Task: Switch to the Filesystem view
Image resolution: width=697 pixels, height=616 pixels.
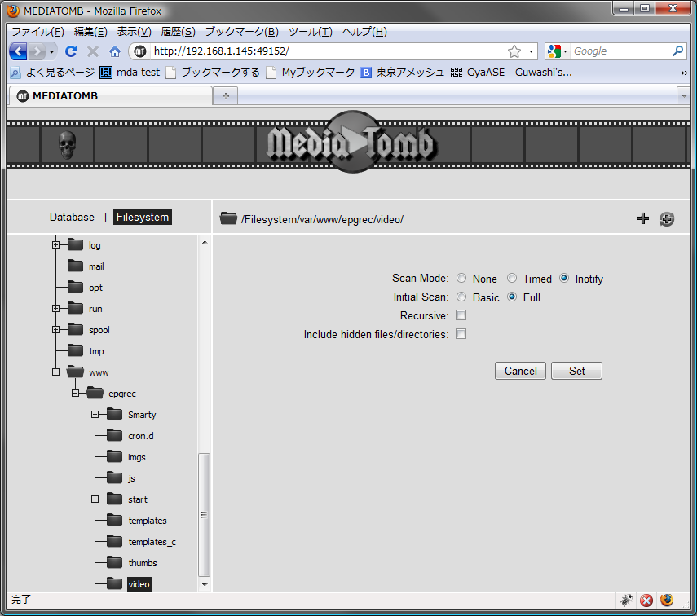Action: (142, 217)
